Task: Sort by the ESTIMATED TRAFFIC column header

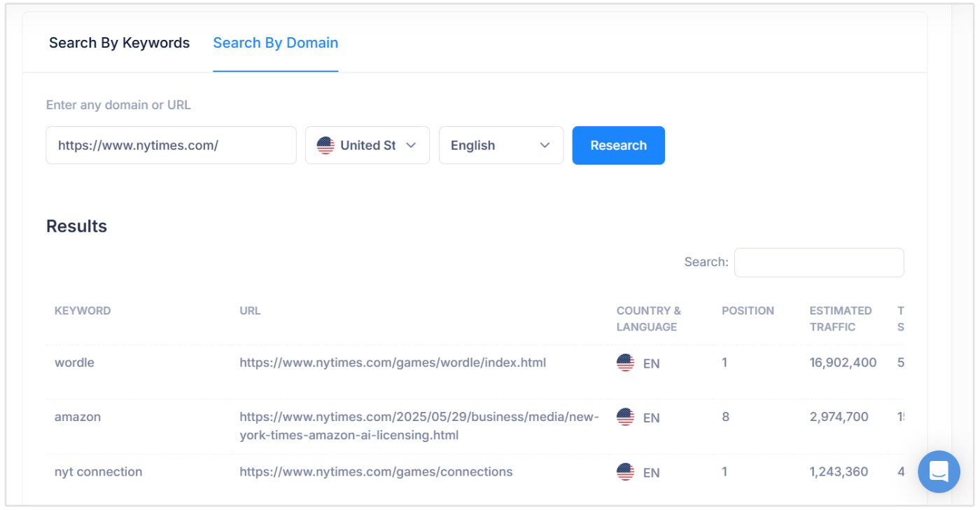Action: (840, 319)
